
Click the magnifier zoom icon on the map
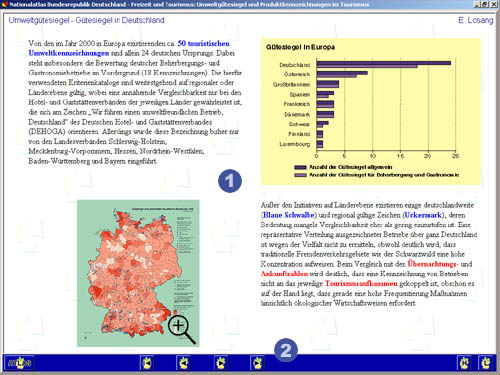tap(182, 329)
